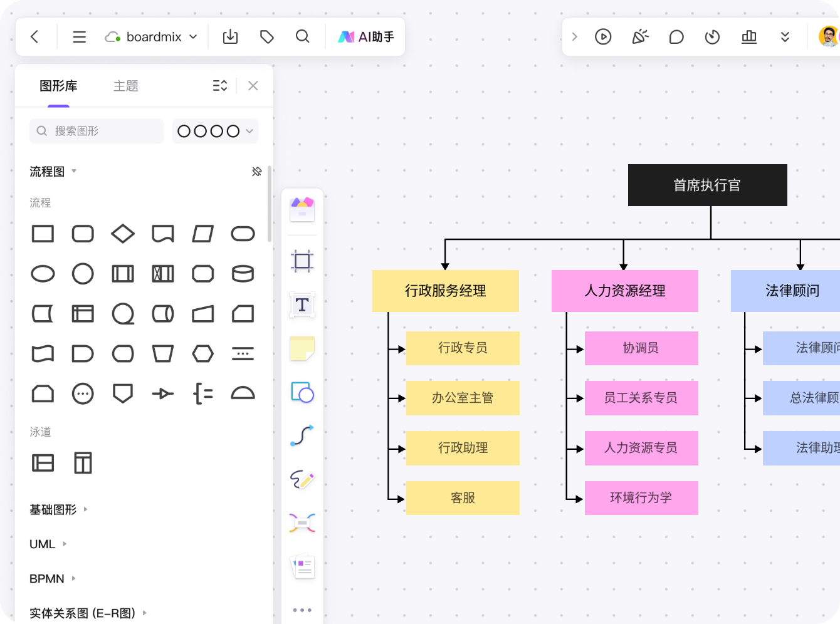
Task: Close the shape library panel
Action: coord(253,86)
